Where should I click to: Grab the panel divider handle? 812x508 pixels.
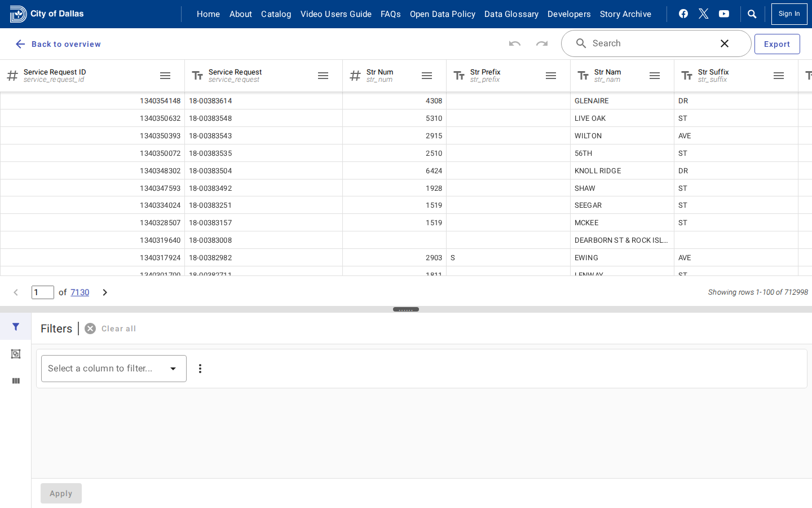[406, 309]
